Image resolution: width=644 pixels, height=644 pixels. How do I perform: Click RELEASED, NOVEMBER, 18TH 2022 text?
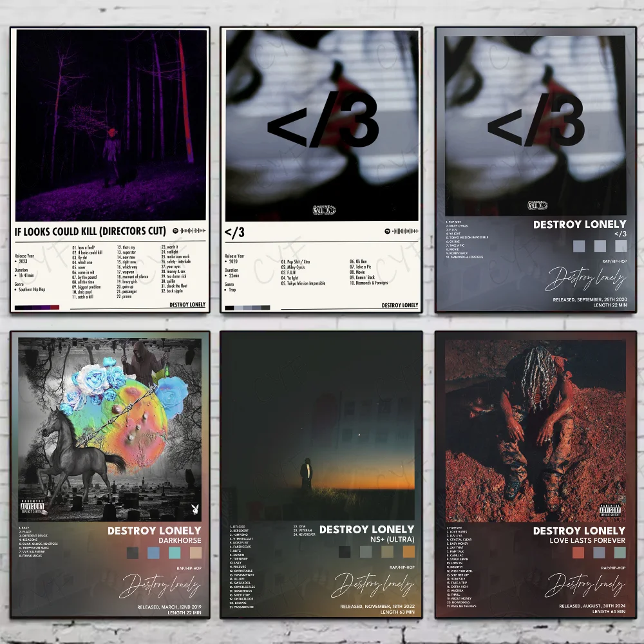point(377,606)
